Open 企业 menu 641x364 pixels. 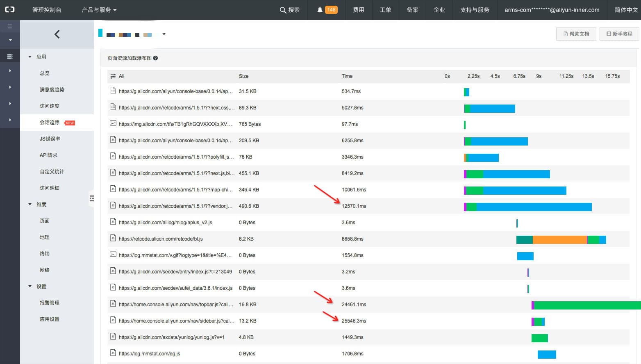click(439, 10)
